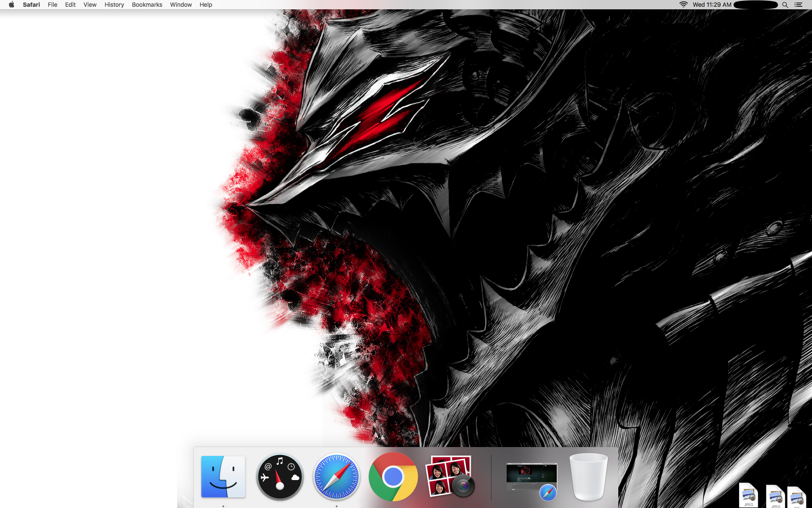This screenshot has width=812, height=508.
Task: Open the Safari application menu
Action: [31, 5]
